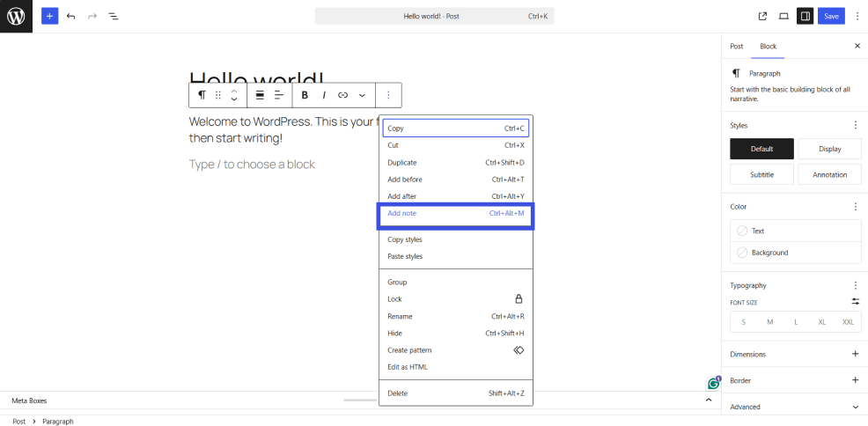Select Add note menu entry
This screenshot has width=868, height=426.
click(456, 214)
